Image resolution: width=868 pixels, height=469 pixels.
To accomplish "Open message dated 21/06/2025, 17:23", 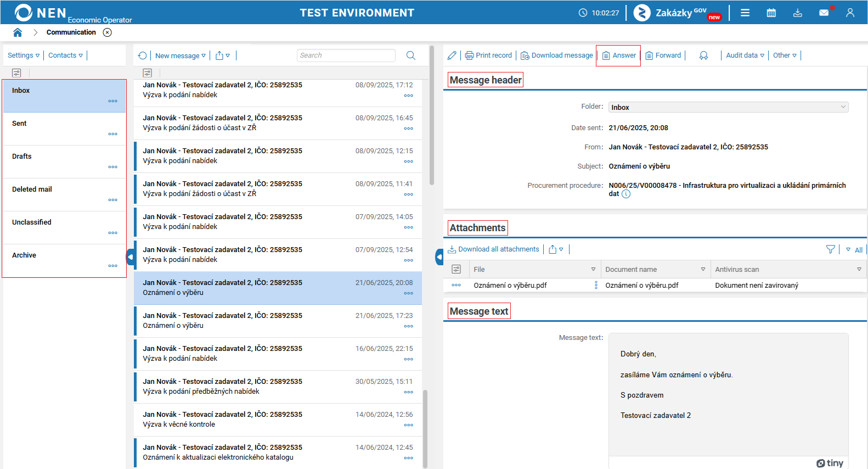I will click(278, 321).
